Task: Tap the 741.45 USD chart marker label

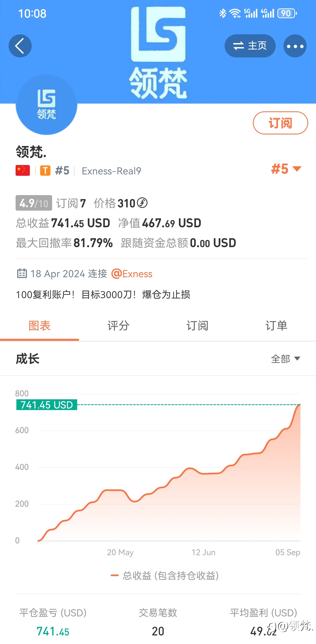Action: coord(47,405)
